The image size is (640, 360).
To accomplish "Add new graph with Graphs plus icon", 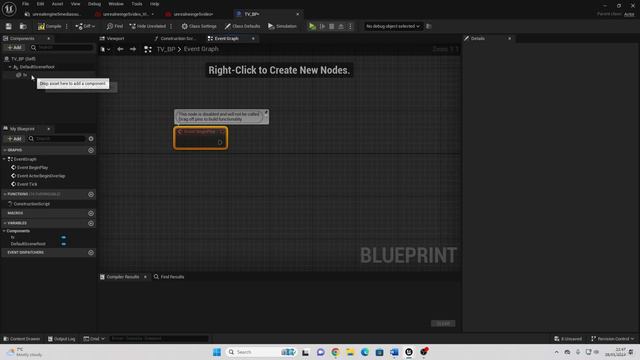I will click(x=91, y=150).
